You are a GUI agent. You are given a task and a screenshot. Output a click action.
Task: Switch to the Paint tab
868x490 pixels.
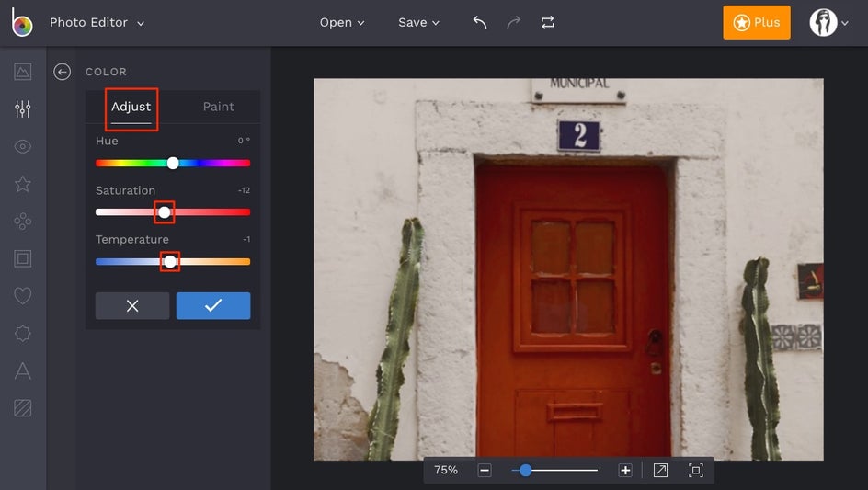[219, 108]
